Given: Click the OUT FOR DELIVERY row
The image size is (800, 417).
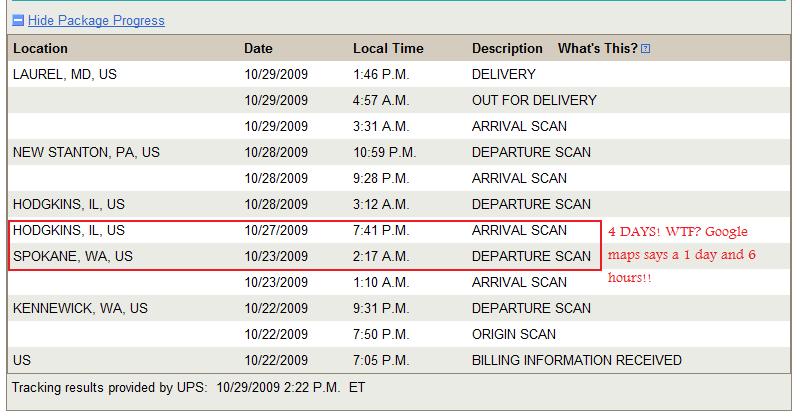Looking at the screenshot, I should pos(399,100).
